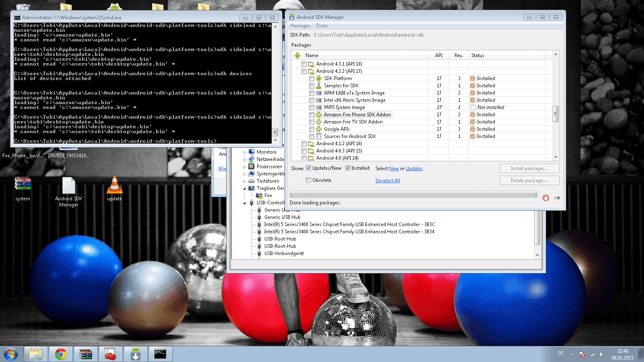The width and height of the screenshot is (644, 362).
Task: Click the SDK Platform android icon
Action: (319, 78)
